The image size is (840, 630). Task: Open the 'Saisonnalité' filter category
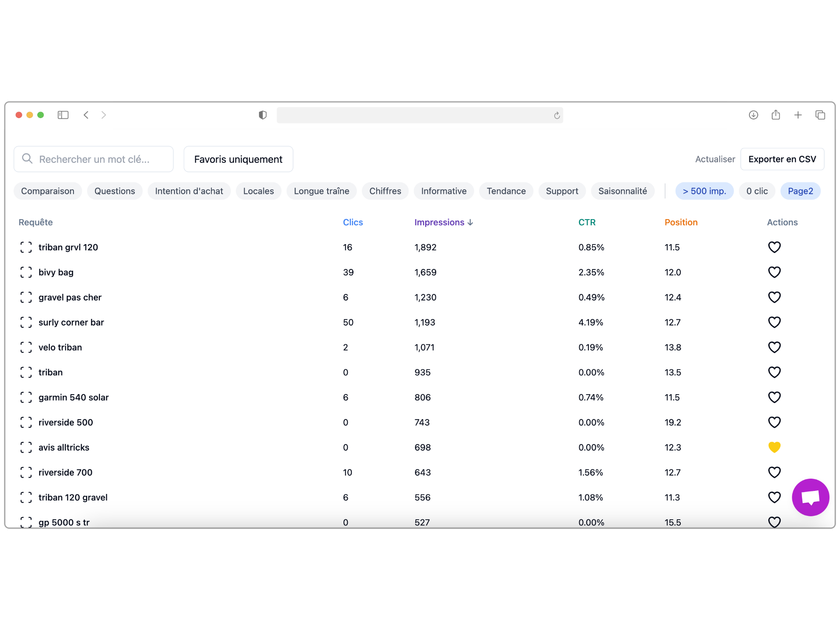tap(623, 191)
